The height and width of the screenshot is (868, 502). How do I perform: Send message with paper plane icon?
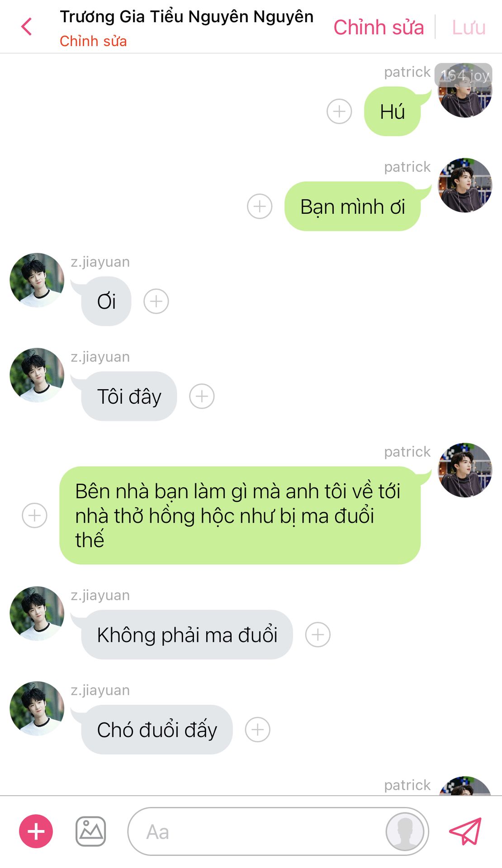(465, 831)
